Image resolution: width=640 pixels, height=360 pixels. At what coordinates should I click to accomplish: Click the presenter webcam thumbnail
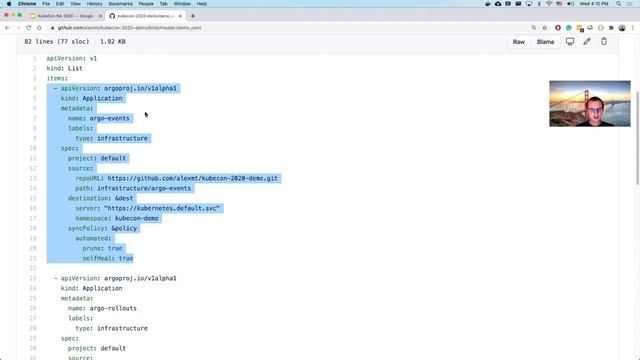590,104
